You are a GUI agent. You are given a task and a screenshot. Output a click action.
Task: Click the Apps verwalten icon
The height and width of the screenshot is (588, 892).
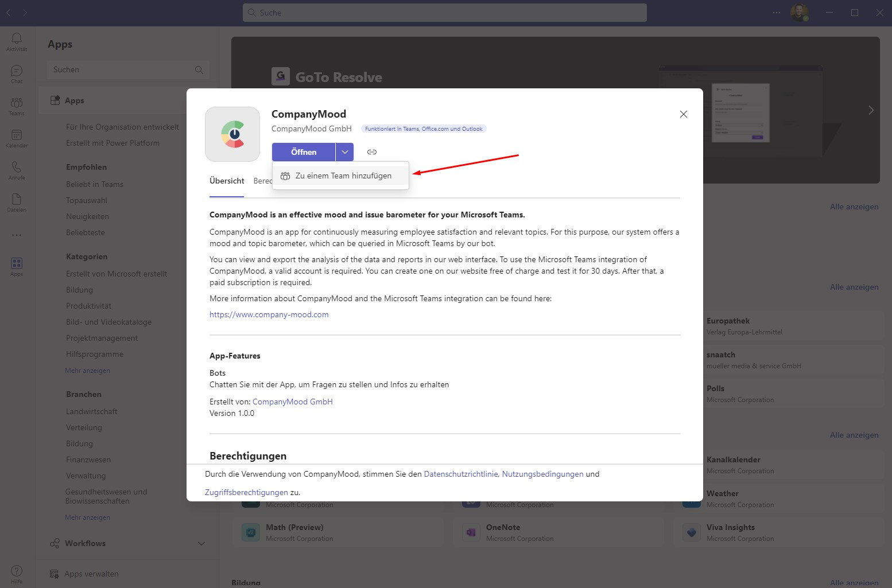click(55, 574)
